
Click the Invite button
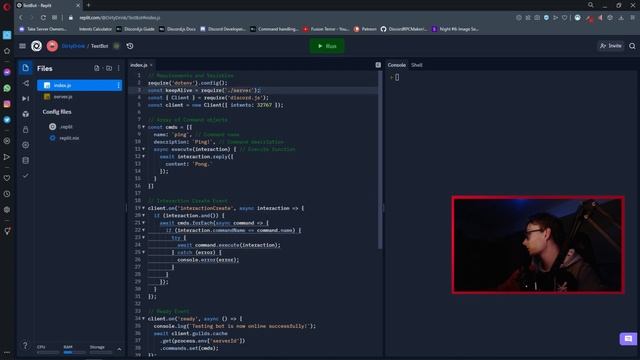(611, 46)
